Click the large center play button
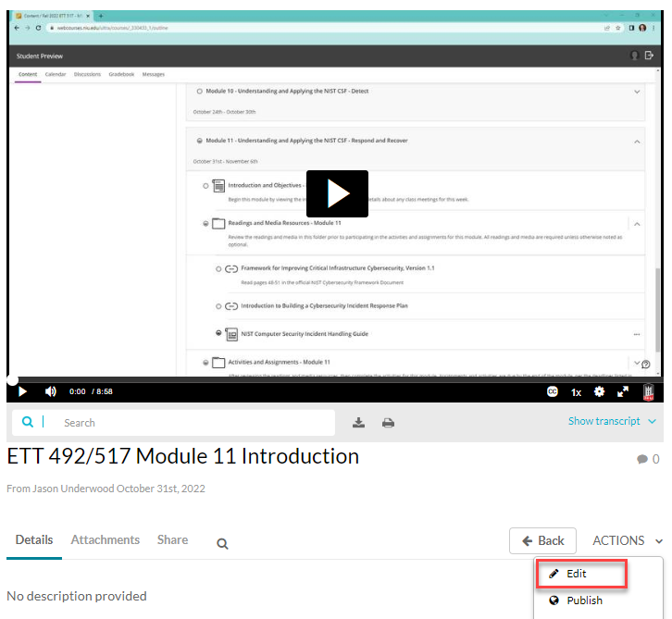 click(x=337, y=193)
